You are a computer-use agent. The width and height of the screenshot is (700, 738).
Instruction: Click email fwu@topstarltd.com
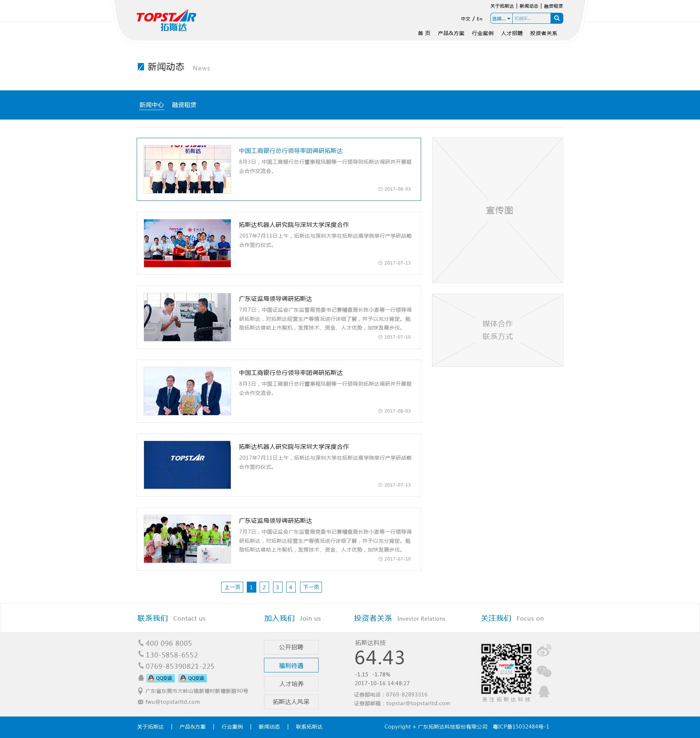click(x=172, y=702)
